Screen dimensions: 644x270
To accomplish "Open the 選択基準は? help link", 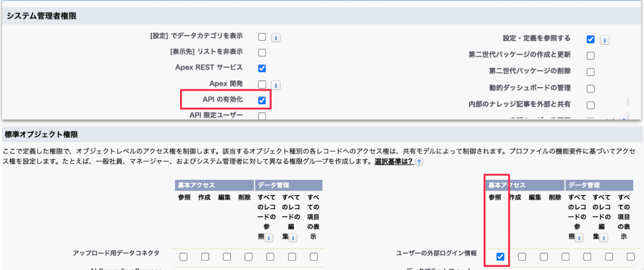I will 393,162.
